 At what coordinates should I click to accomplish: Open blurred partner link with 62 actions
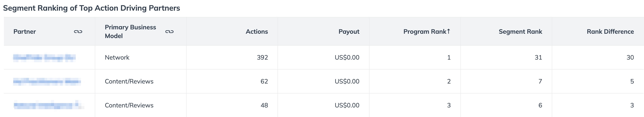[47, 81]
